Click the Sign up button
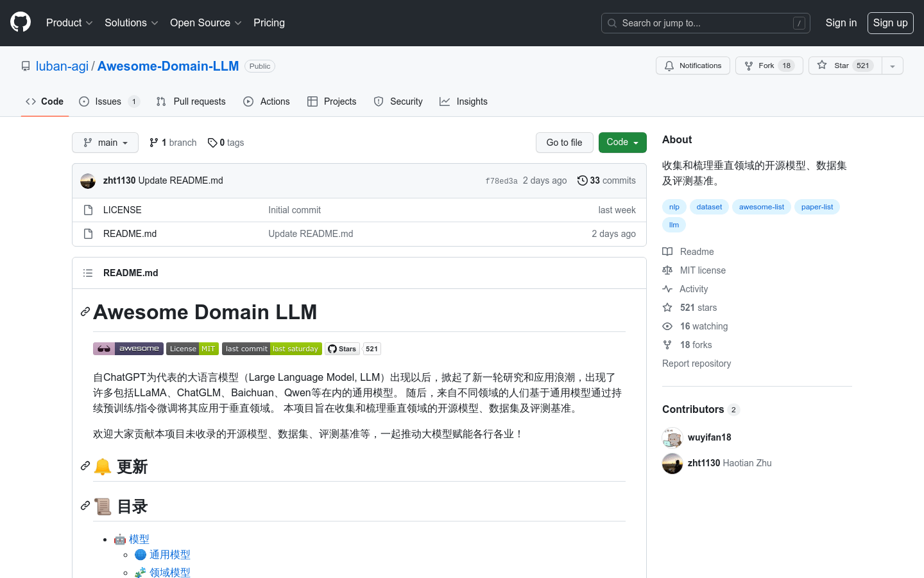The height and width of the screenshot is (578, 924). point(890,23)
